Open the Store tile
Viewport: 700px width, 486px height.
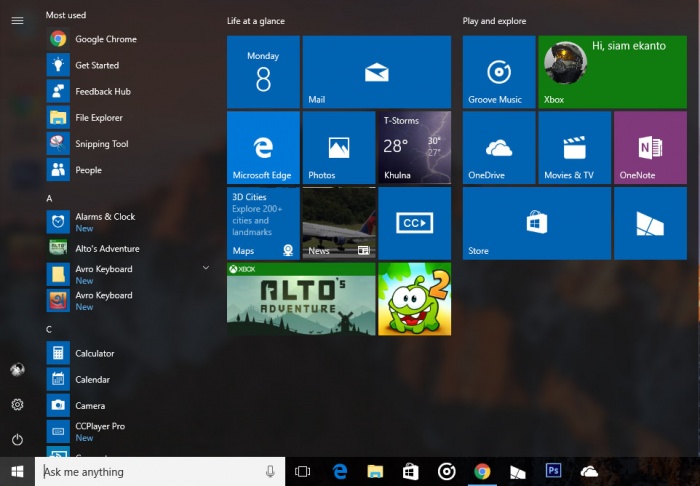click(x=536, y=223)
